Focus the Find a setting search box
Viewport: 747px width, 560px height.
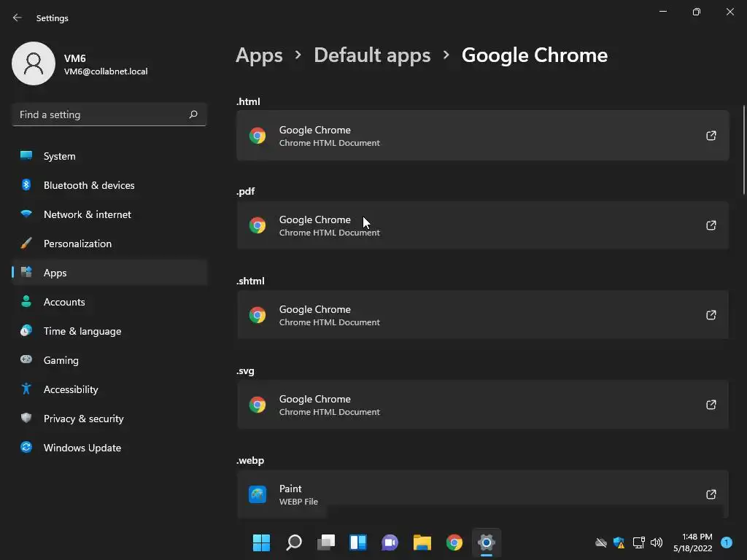pyautogui.click(x=109, y=114)
